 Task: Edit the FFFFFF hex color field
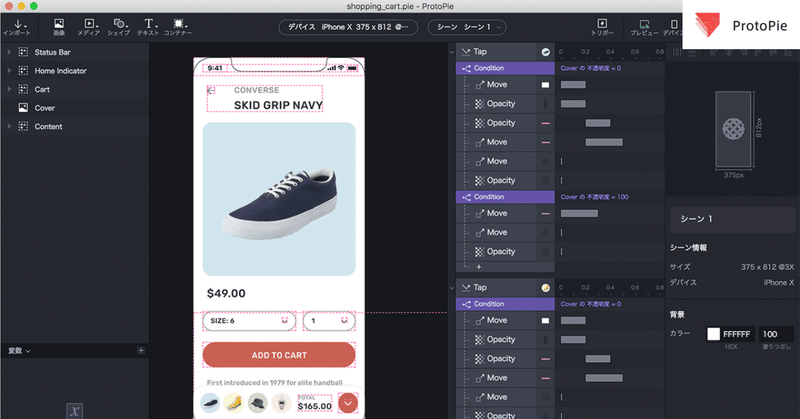coord(737,334)
